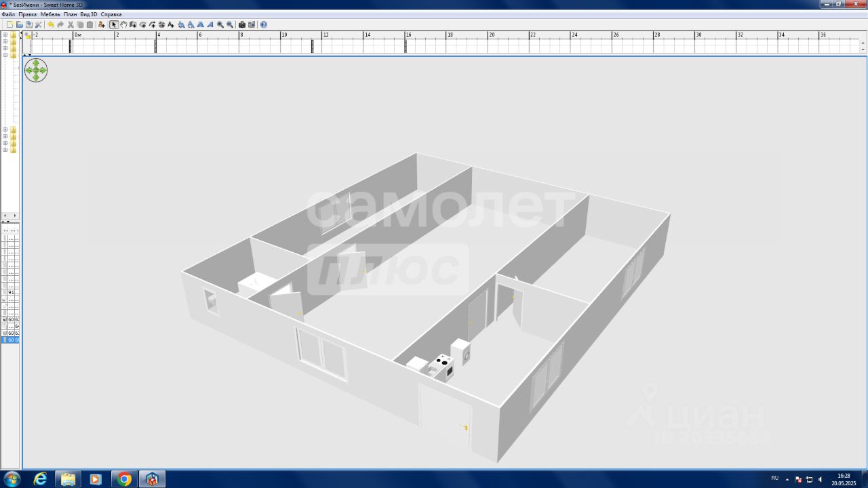
Task: Copy the selected item
Action: click(x=81, y=24)
